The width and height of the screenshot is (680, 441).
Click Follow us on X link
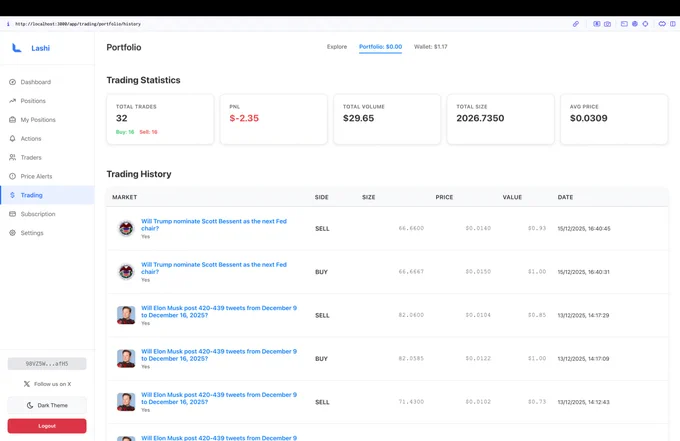(47, 384)
